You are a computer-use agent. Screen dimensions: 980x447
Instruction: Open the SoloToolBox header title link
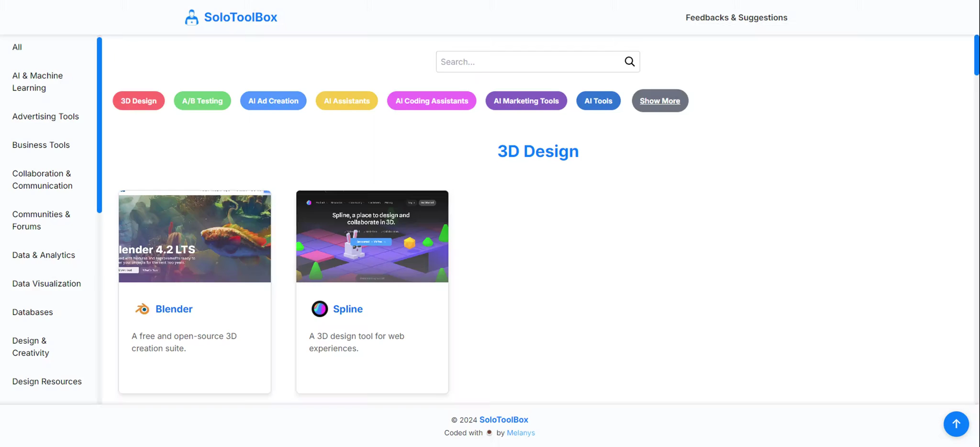click(x=240, y=17)
